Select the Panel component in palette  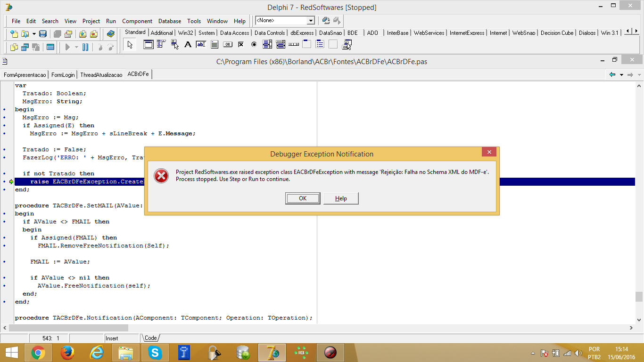click(333, 45)
